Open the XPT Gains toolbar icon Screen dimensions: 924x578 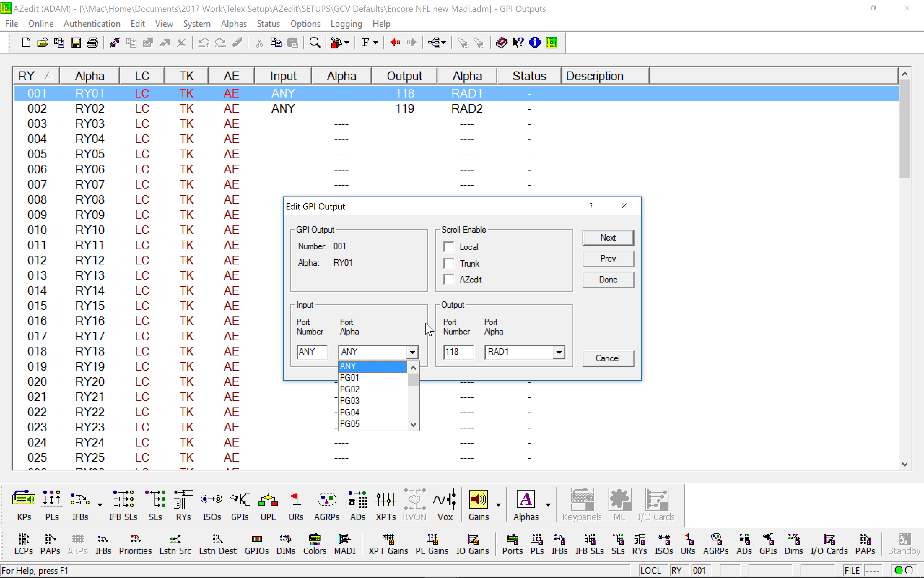(388, 544)
